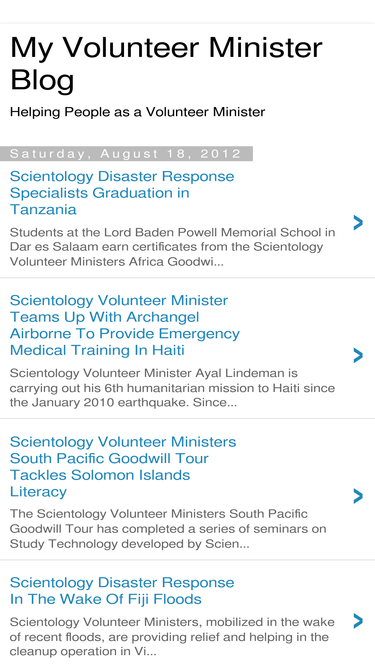Click chevron arrow beside the Fiji Floods post

358,621
